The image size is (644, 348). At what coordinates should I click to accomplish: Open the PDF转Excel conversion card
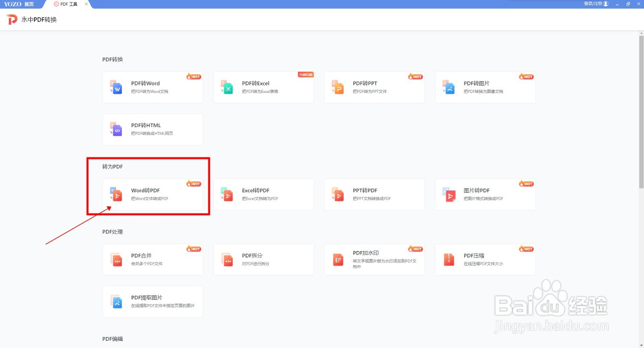tap(264, 87)
